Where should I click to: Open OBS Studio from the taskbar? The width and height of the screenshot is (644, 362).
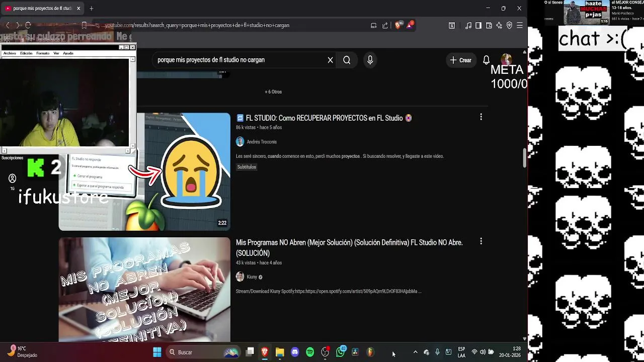325,352
